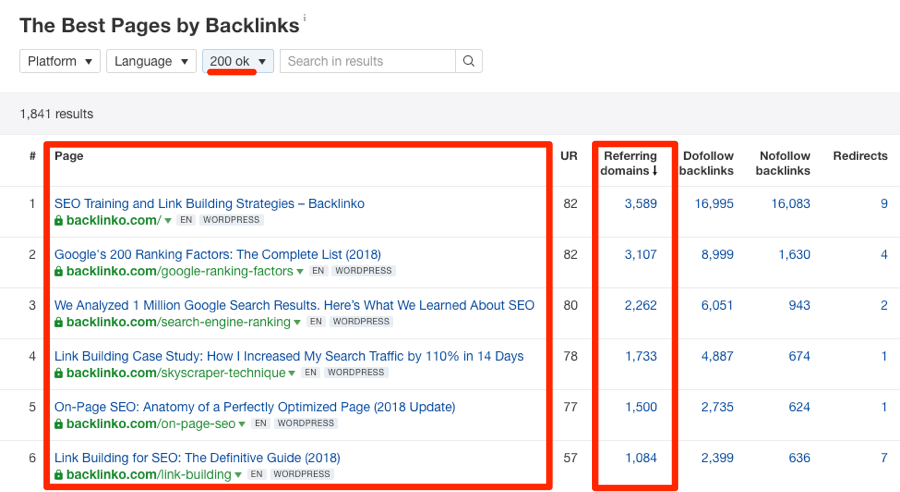Open Google's 200 Ranking Factors link
This screenshot has height=492, width=900.
point(218,254)
